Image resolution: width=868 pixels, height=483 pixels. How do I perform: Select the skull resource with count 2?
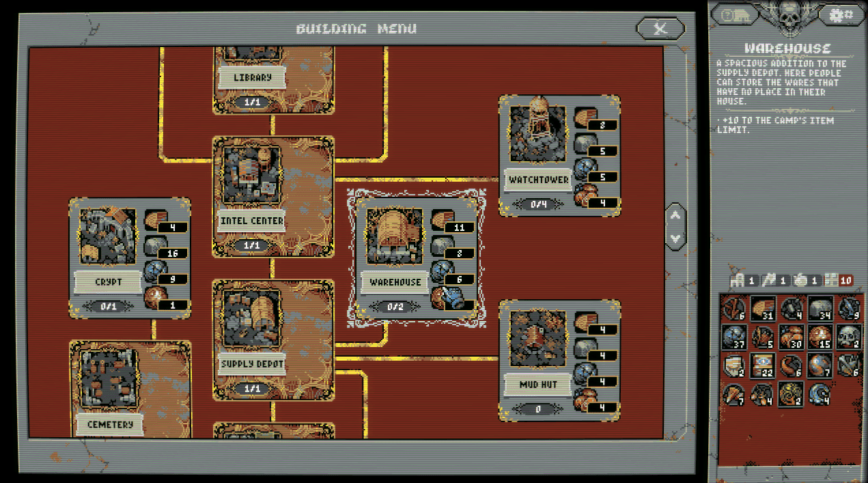point(847,336)
